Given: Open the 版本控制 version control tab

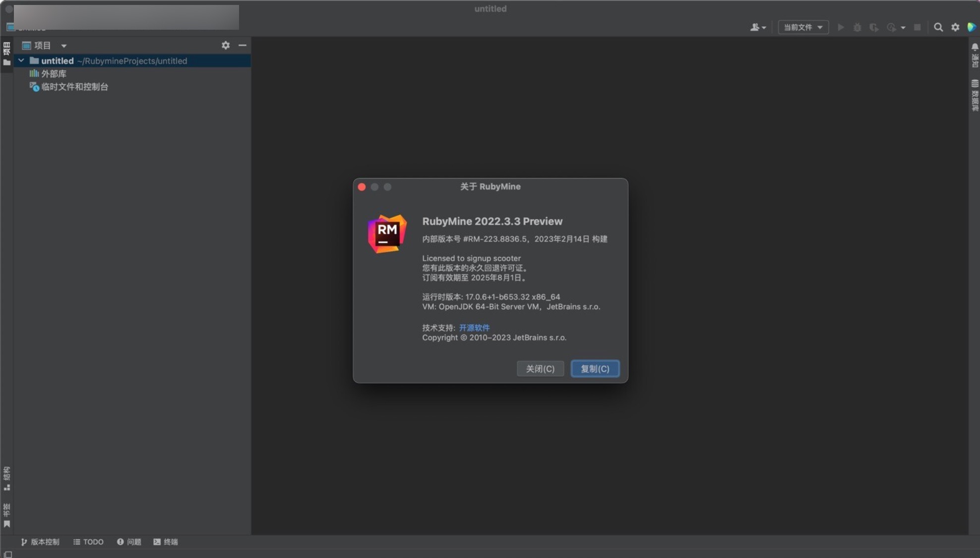Looking at the screenshot, I should coord(40,542).
